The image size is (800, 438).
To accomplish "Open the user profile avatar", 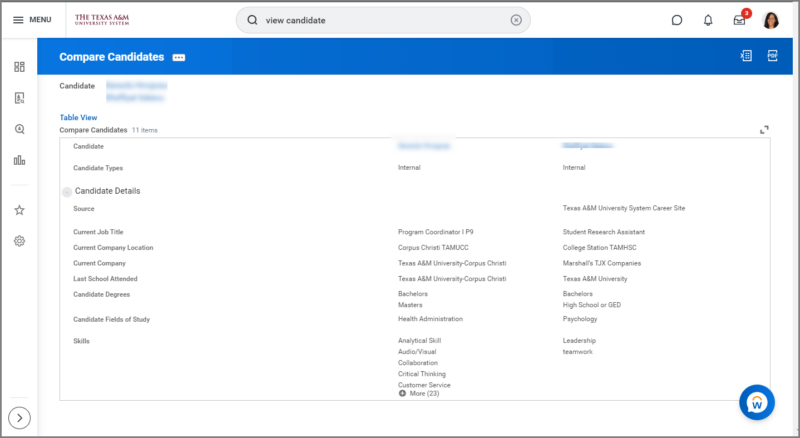I will pyautogui.click(x=771, y=20).
